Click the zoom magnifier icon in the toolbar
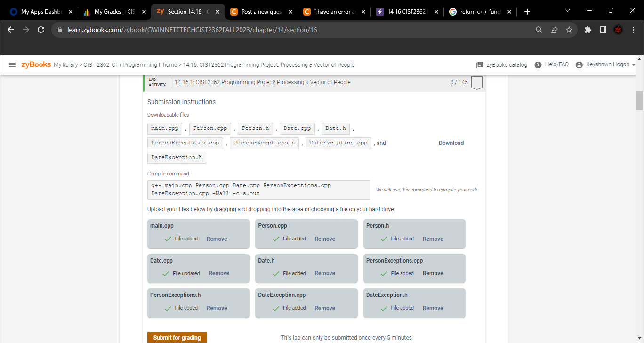644x343 pixels. click(539, 29)
